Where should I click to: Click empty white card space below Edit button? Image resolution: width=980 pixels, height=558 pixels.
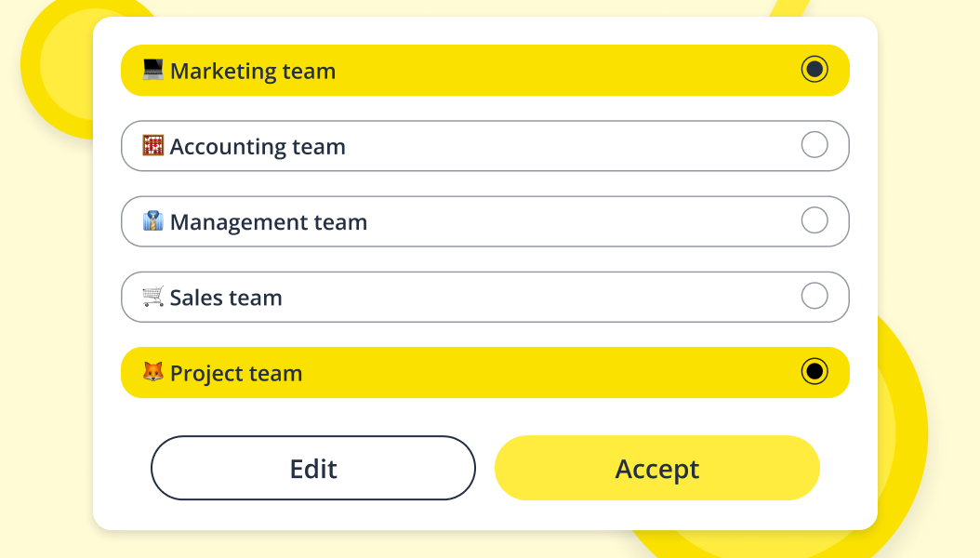(313, 515)
